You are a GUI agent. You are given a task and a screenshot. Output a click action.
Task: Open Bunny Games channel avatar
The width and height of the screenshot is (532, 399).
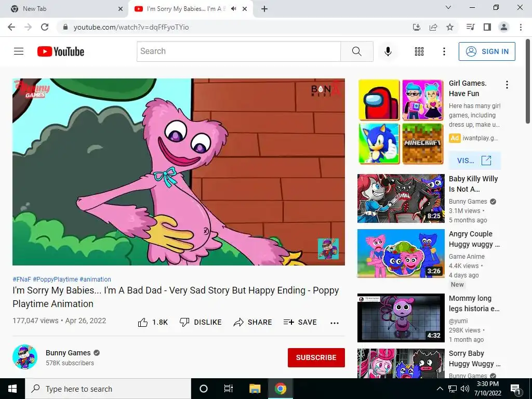coord(25,357)
